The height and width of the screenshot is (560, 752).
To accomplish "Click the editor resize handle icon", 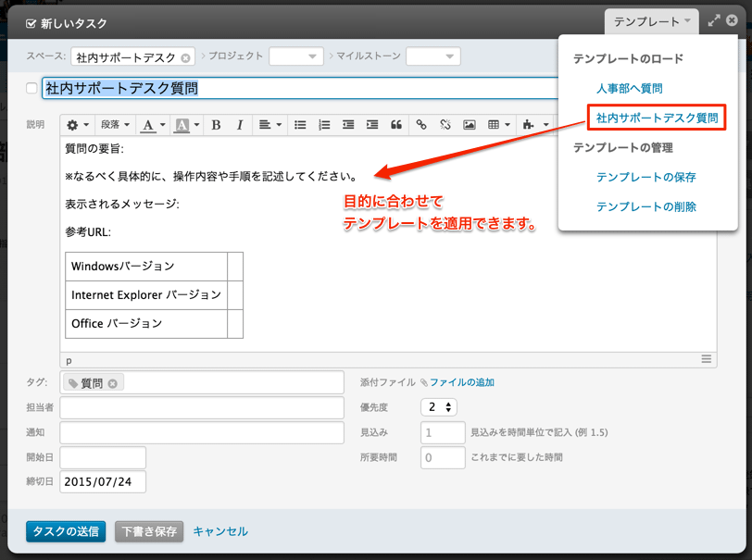I will (x=706, y=359).
